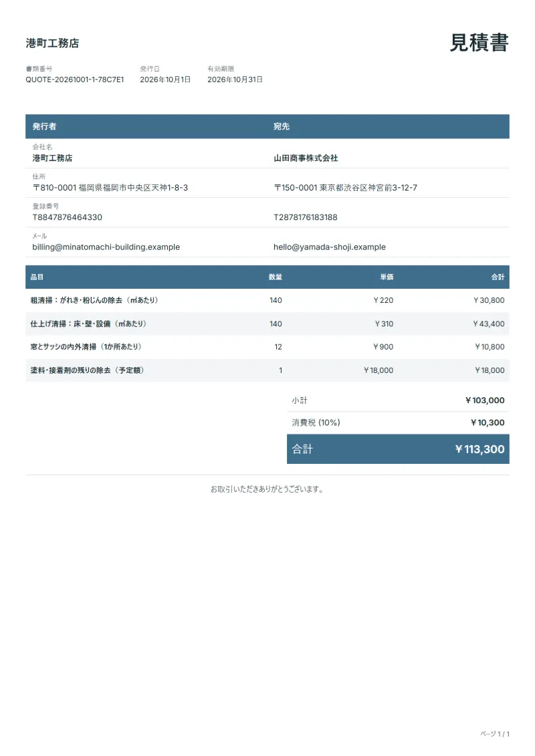Click the 合計 column header in items table
This screenshot has height=756, width=535.
click(498, 277)
